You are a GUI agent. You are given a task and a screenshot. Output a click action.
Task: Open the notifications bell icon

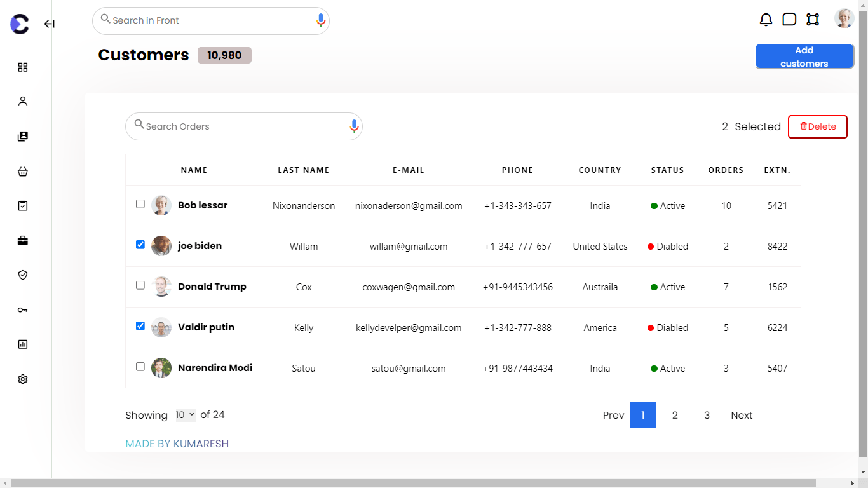(x=766, y=20)
